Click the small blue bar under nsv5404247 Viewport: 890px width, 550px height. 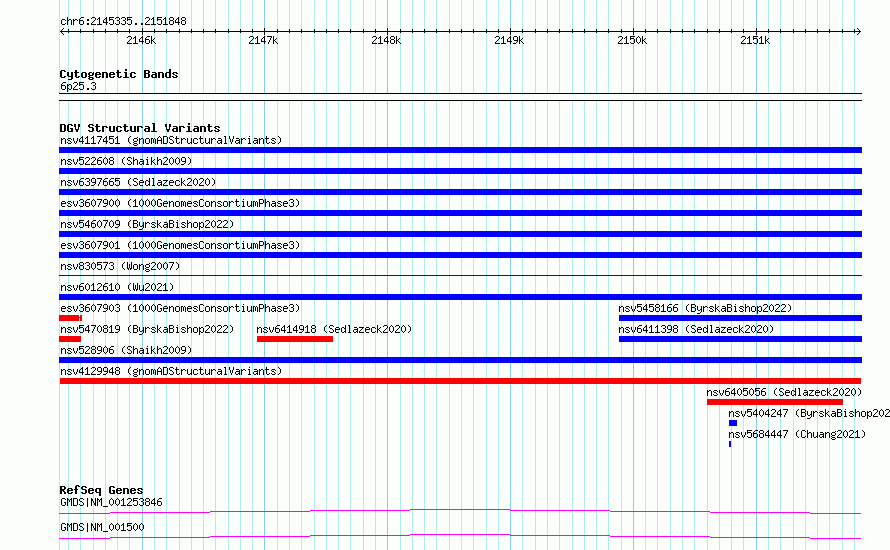733,423
